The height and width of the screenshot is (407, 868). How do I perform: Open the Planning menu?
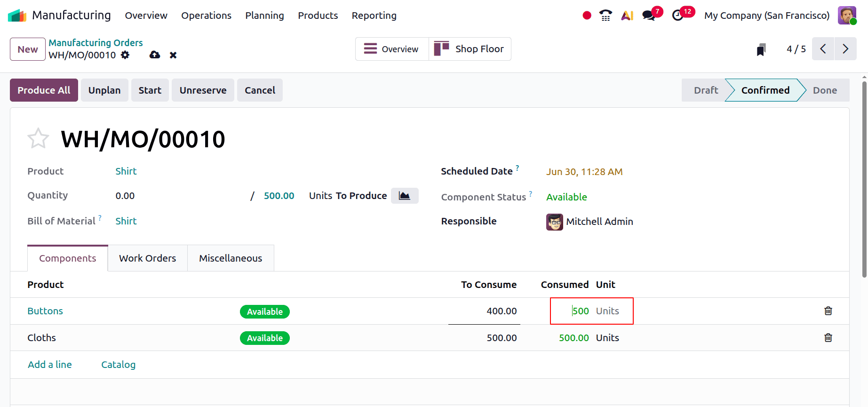(265, 16)
